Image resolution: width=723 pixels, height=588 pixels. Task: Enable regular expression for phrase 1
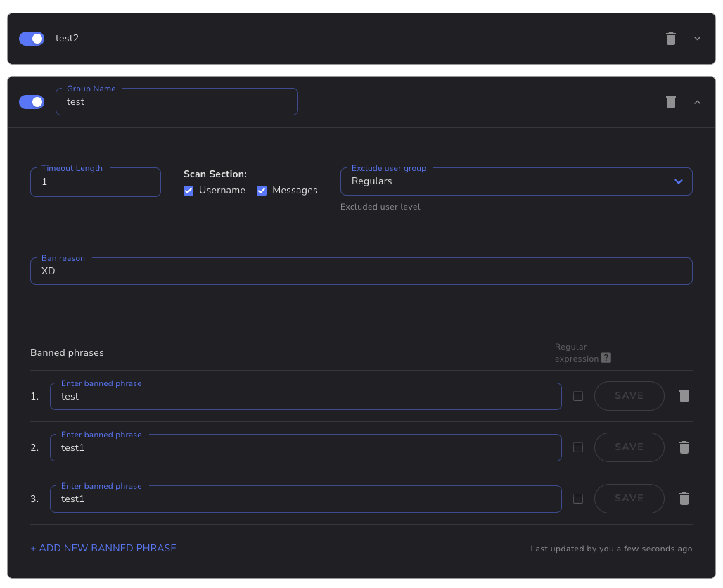[578, 396]
